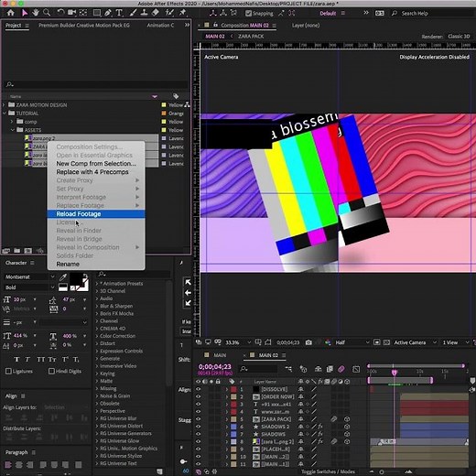Click the Active Camera 3D view dropdown
This screenshot has height=476, width=476.
point(416,342)
